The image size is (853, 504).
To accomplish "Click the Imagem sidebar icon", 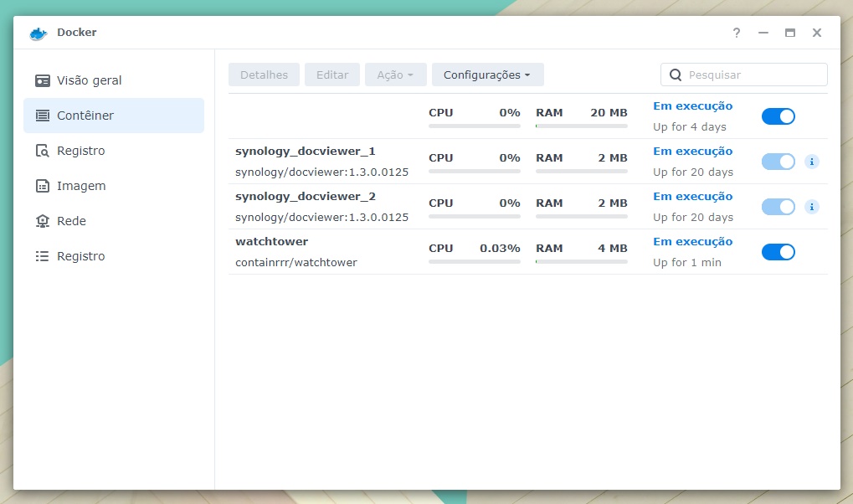I will point(43,186).
